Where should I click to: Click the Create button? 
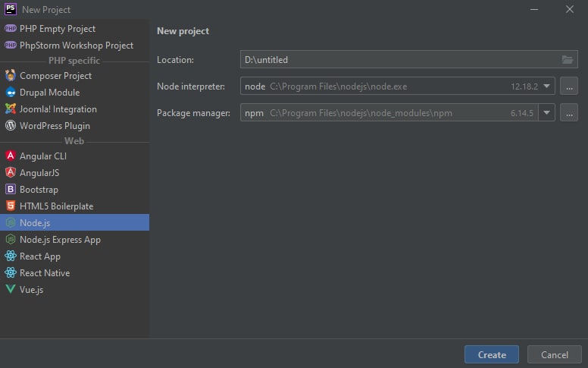pyautogui.click(x=492, y=354)
